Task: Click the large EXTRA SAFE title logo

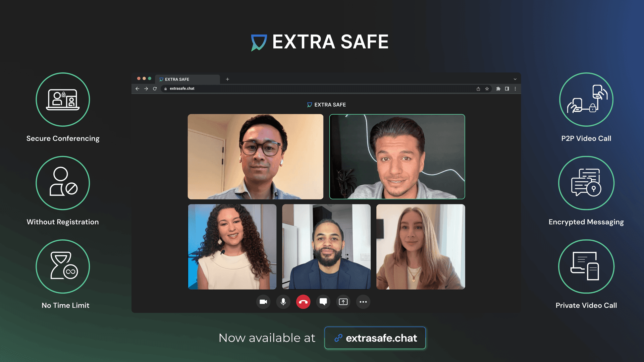Action: point(320,42)
